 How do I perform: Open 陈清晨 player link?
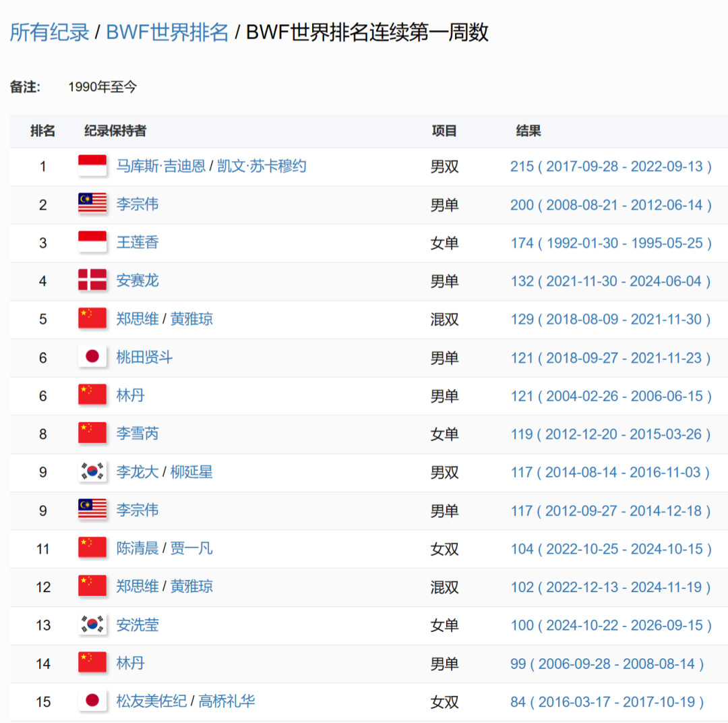click(138, 548)
